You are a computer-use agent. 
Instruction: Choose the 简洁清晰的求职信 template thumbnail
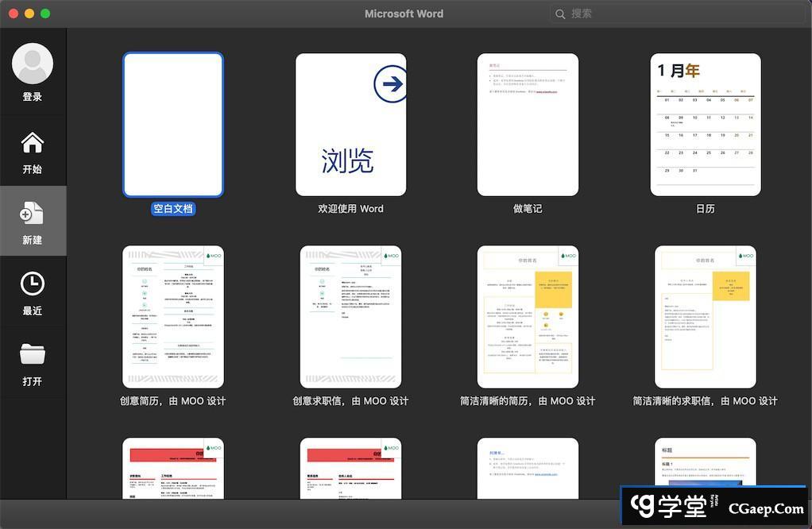(706, 316)
